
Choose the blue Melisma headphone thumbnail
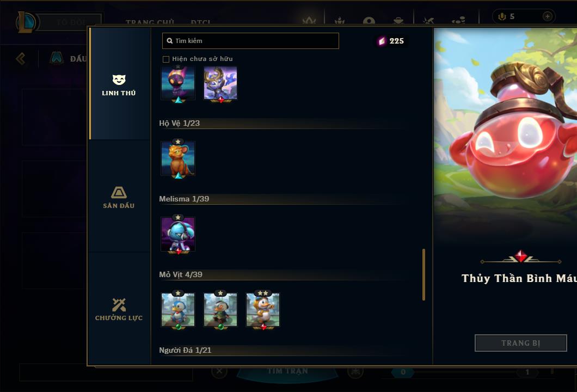pos(178,235)
